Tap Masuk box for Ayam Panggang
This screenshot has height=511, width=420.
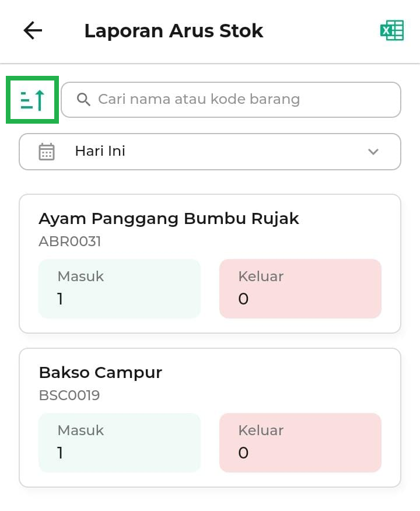120,289
